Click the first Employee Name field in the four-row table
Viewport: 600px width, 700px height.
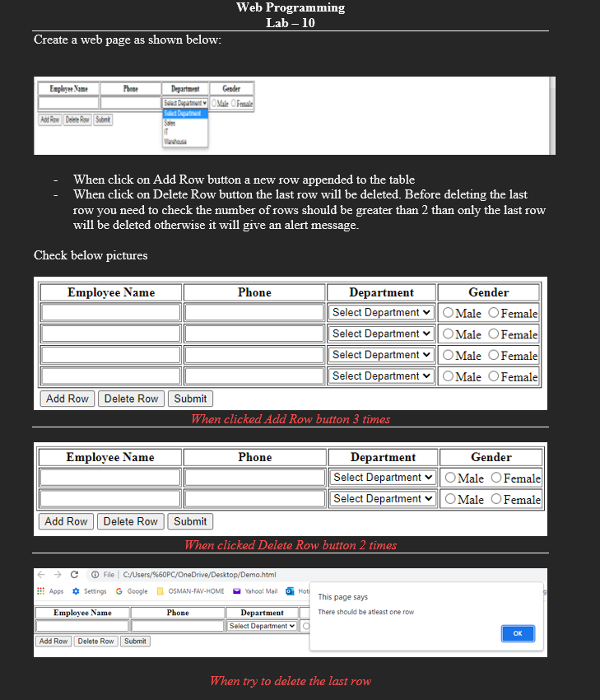[110, 312]
